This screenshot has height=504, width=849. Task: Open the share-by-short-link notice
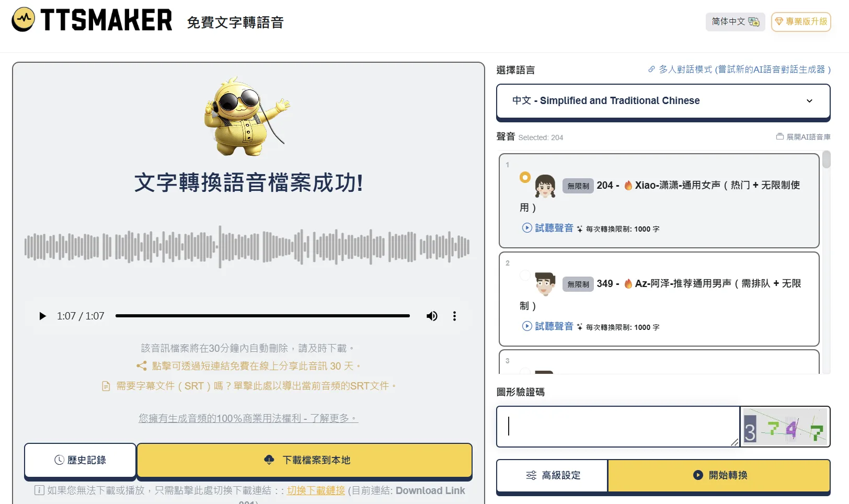[248, 366]
